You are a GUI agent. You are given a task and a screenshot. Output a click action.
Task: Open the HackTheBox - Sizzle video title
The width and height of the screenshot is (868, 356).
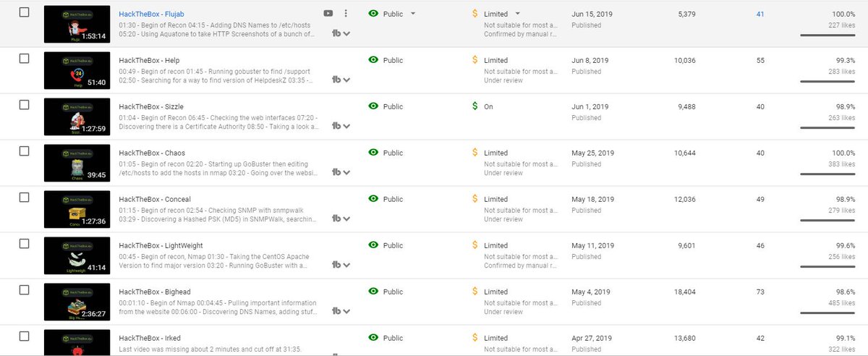(x=150, y=106)
